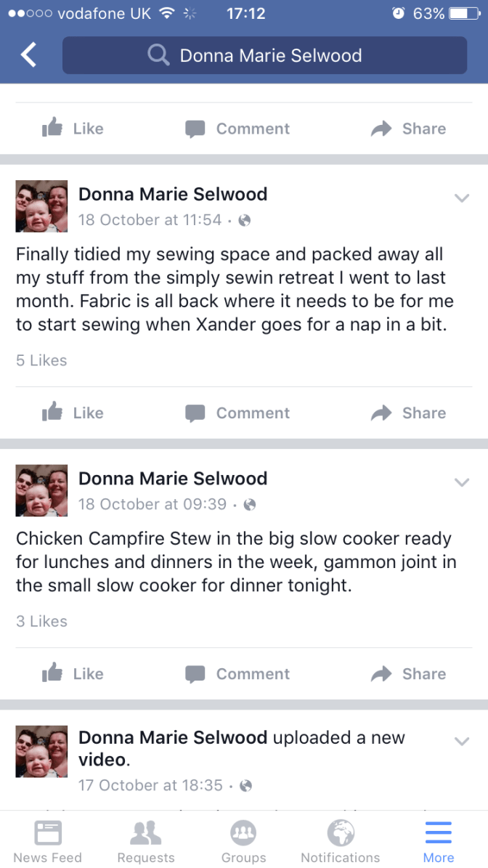Open the News Feed tab
This screenshot has height=868, width=488.
[48, 841]
